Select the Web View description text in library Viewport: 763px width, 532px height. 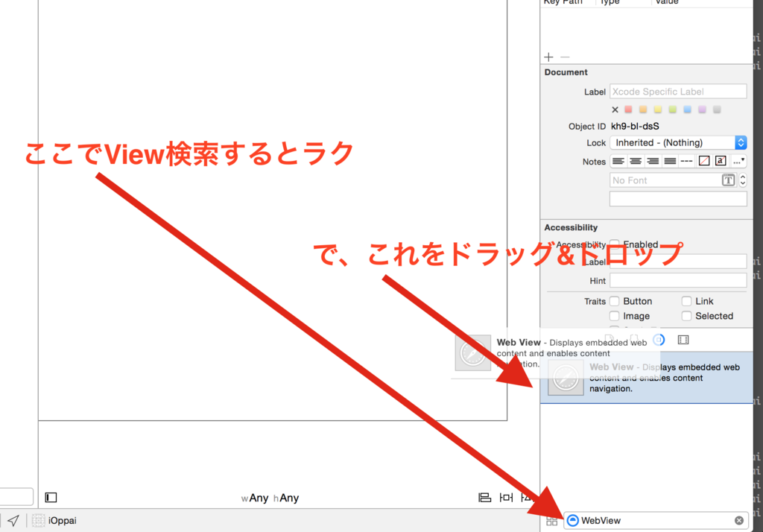click(665, 378)
